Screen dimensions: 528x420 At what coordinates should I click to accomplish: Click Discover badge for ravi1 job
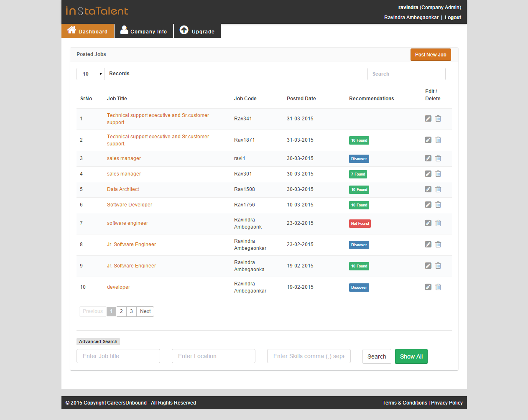point(359,159)
